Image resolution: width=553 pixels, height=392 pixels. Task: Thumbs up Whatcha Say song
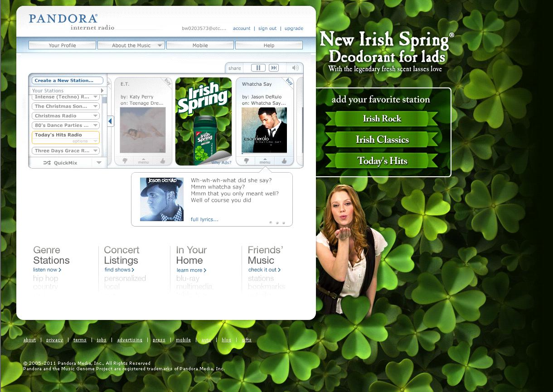coord(284,161)
